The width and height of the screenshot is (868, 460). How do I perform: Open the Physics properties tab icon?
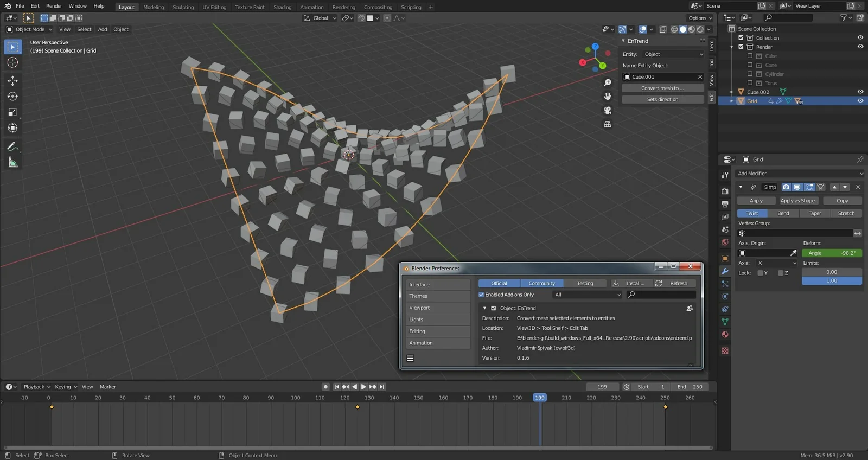[x=725, y=297]
